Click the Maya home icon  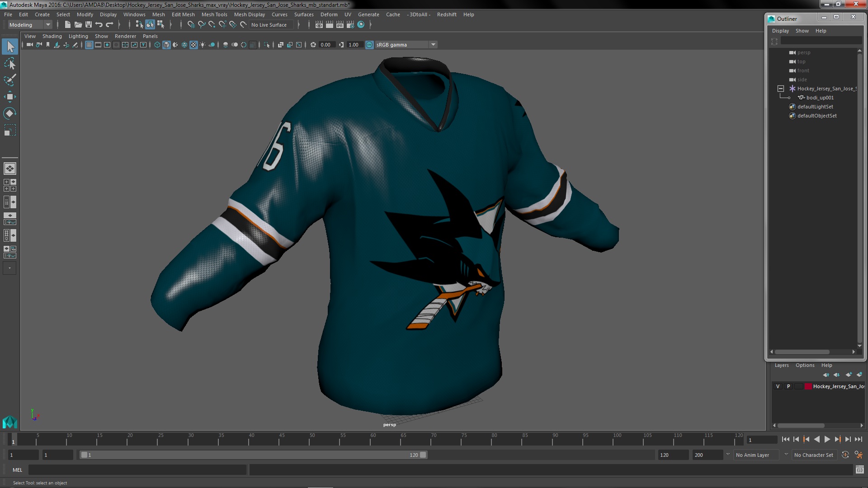pyautogui.click(x=10, y=422)
